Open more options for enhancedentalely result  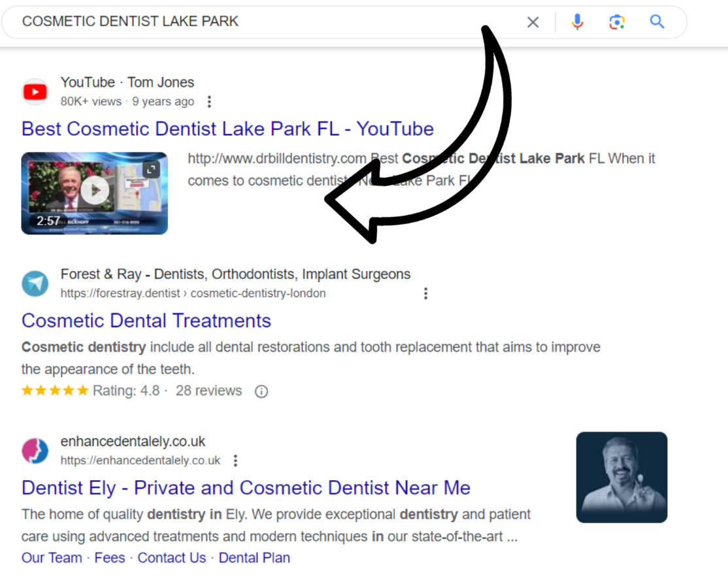[236, 461]
